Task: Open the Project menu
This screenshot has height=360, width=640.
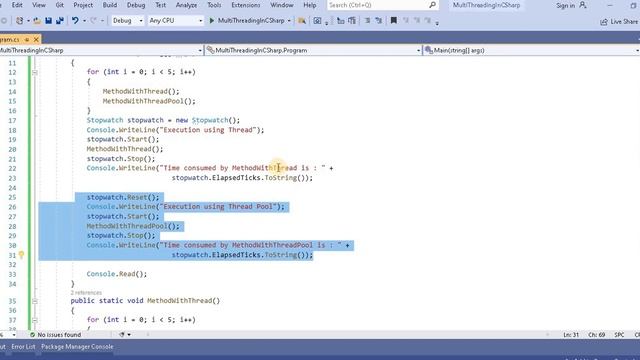Action: [x=83, y=5]
